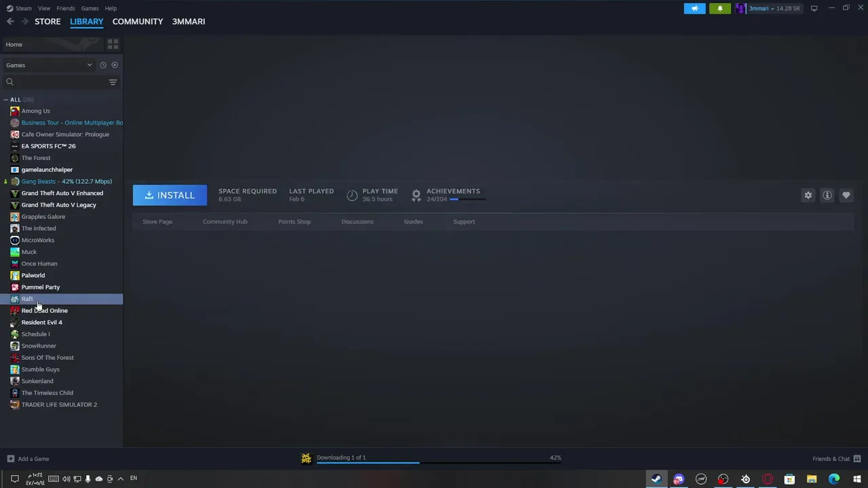Open game settings gear icon
The height and width of the screenshot is (488, 868).
point(808,195)
